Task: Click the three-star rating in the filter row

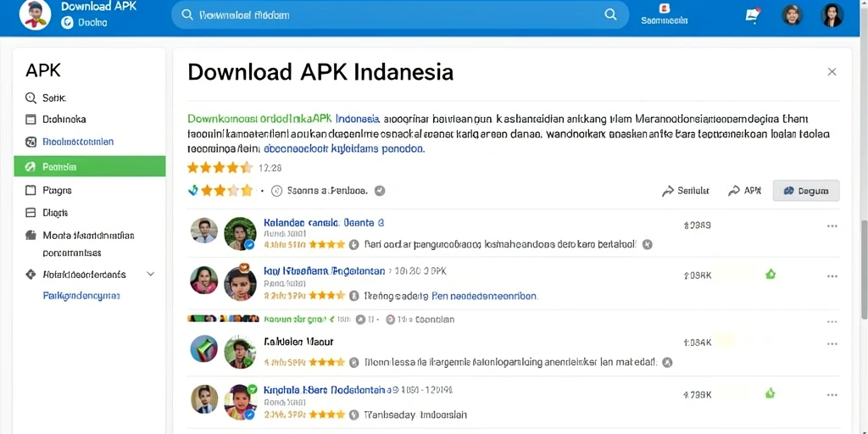Action: pos(226,191)
